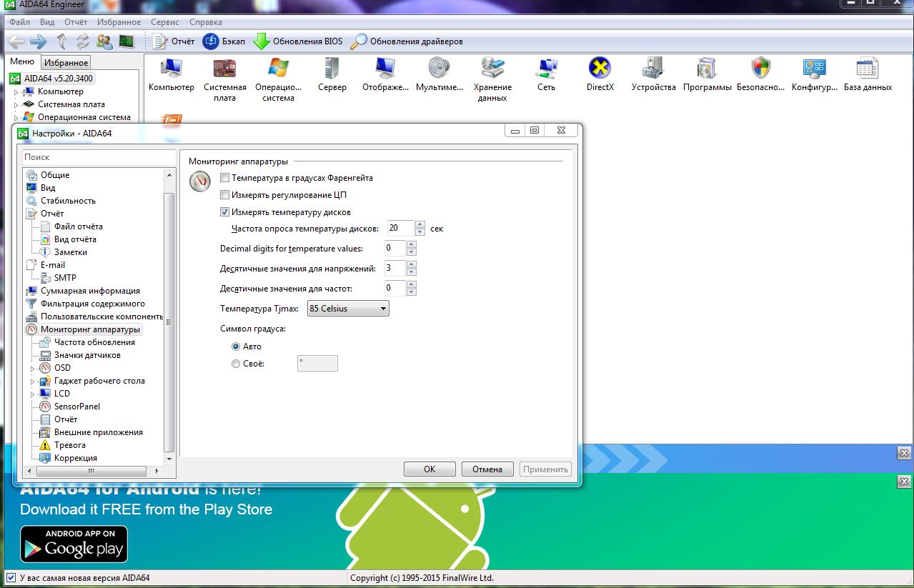Open the Справка menu
914x588 pixels.
tap(206, 22)
